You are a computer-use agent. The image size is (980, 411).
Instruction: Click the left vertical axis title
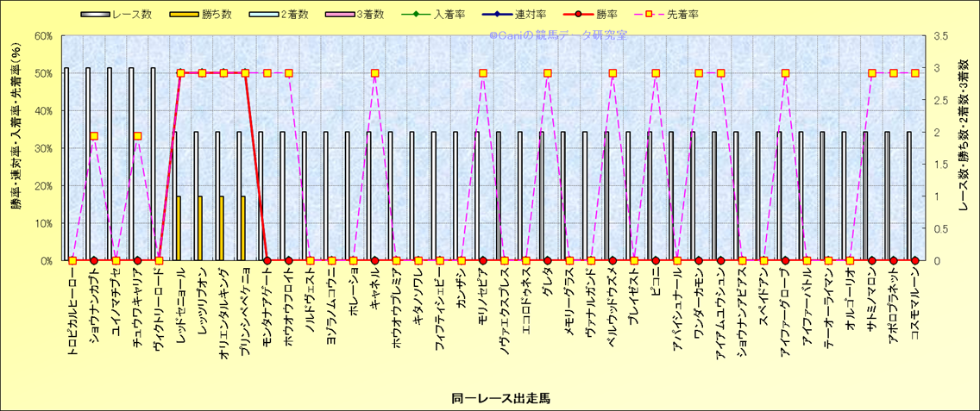point(16,148)
